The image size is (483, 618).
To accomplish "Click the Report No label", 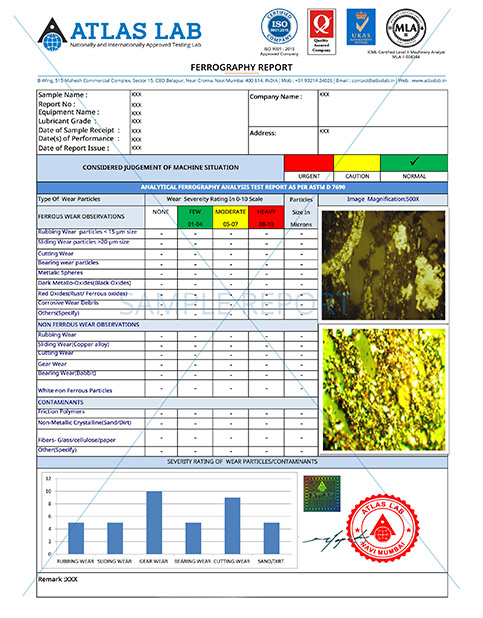I will pos(57,104).
